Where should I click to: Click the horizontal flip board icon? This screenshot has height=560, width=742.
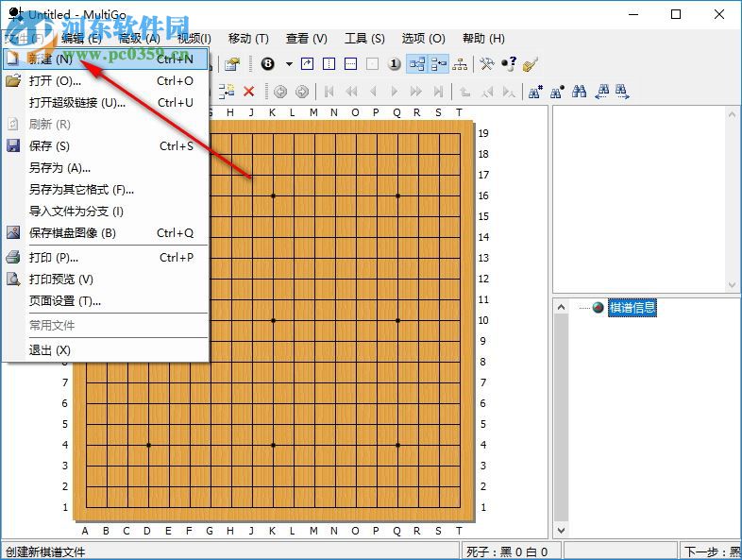pos(350,64)
